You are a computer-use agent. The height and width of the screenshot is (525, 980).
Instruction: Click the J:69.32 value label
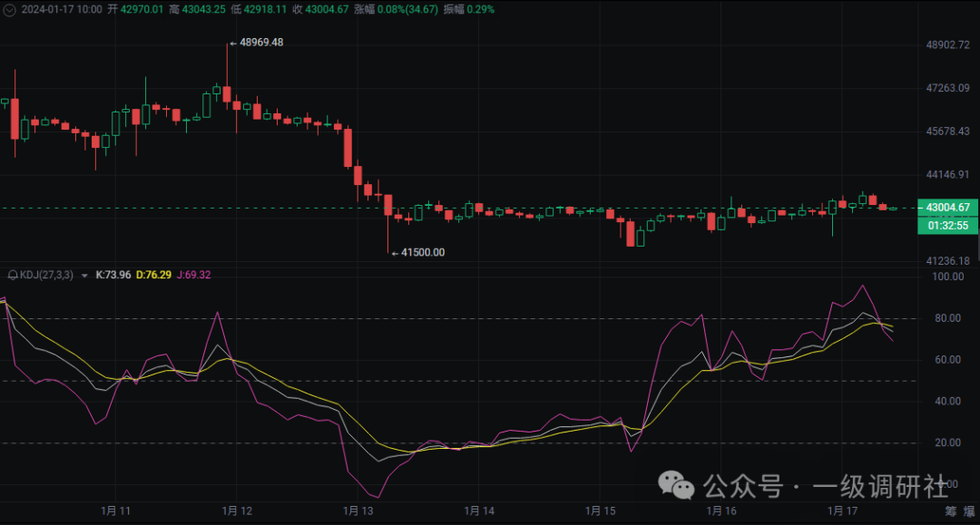click(x=194, y=276)
